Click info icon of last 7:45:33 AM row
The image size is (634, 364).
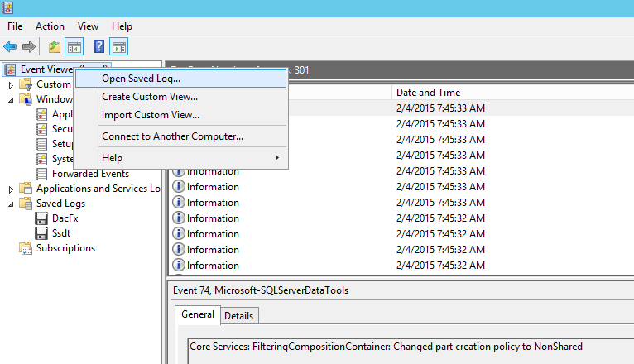click(x=178, y=203)
